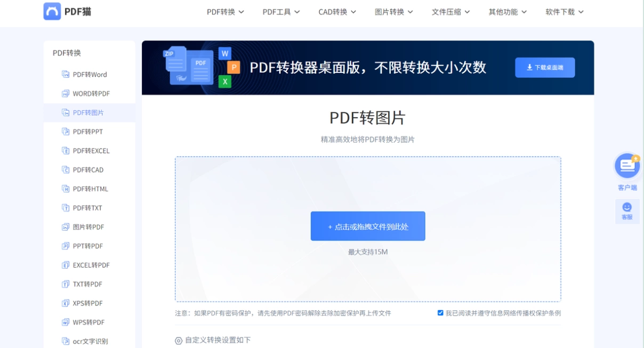Screen dimensions: 644x348
Task: Click the PDF转CAD sidebar icon
Action: 66,170
